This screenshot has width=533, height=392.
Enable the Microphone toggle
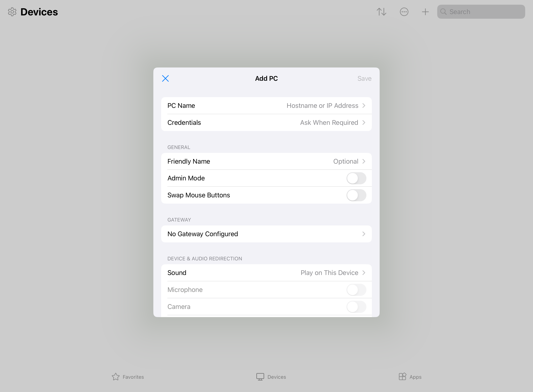pyautogui.click(x=356, y=289)
